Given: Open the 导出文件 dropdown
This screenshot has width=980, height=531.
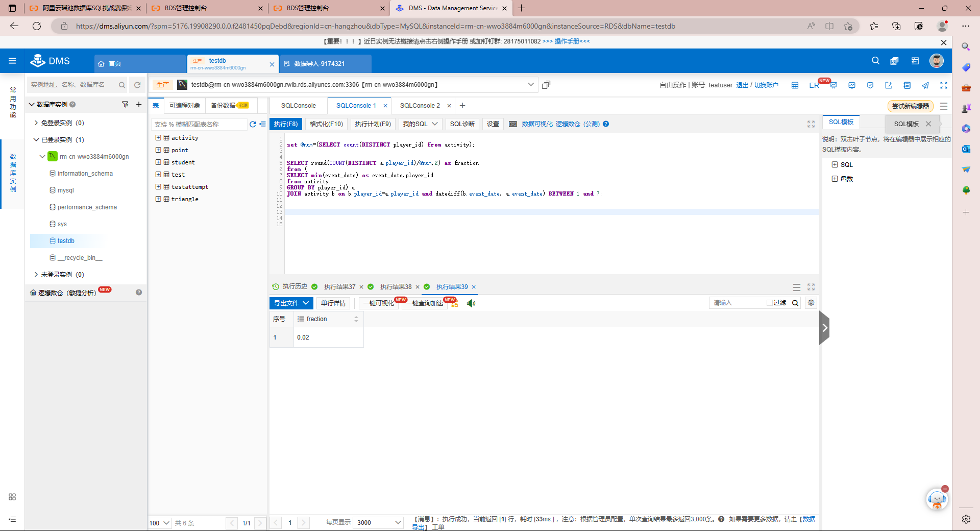Looking at the screenshot, I should tap(291, 303).
